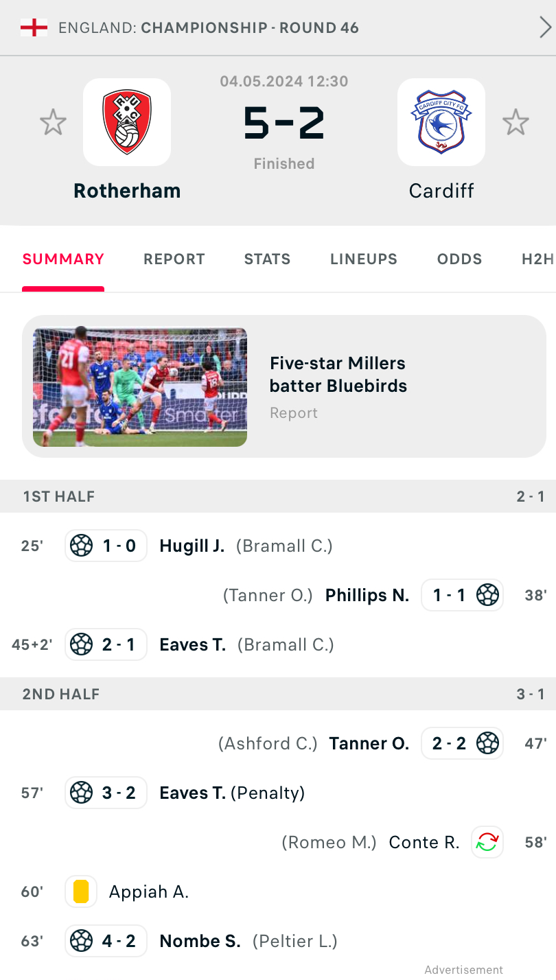Open Eaves T. penalty scorer at 57 minutes

[x=193, y=793]
